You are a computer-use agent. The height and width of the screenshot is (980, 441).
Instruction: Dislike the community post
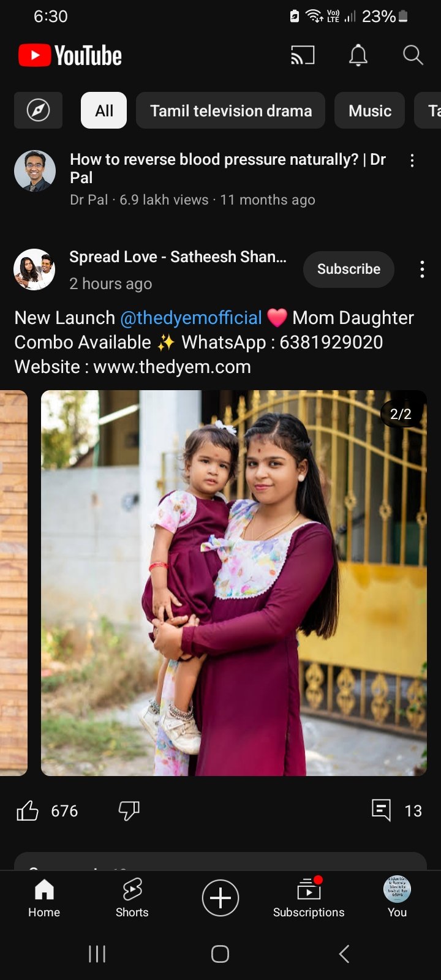tap(129, 811)
